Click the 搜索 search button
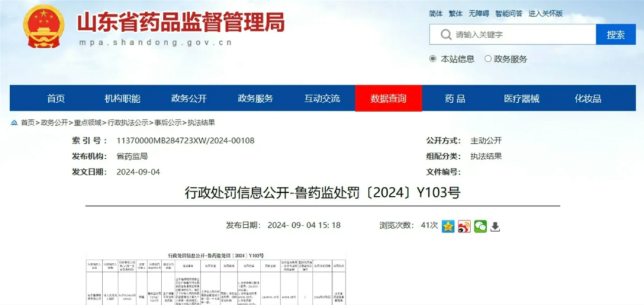This screenshot has width=644, height=305. [x=615, y=35]
